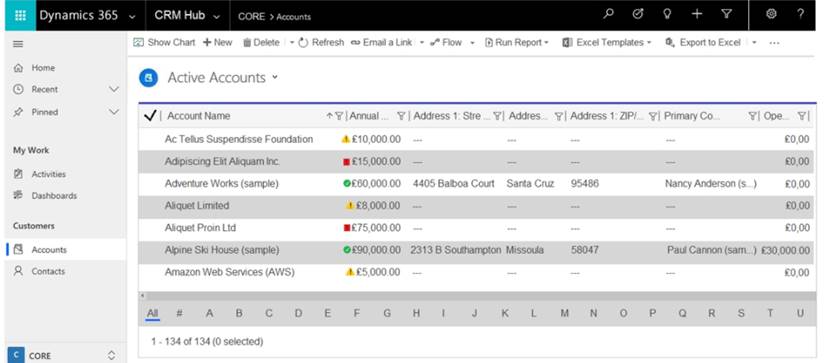
Task: Click filter icon on Ope... column
Action: pos(802,116)
